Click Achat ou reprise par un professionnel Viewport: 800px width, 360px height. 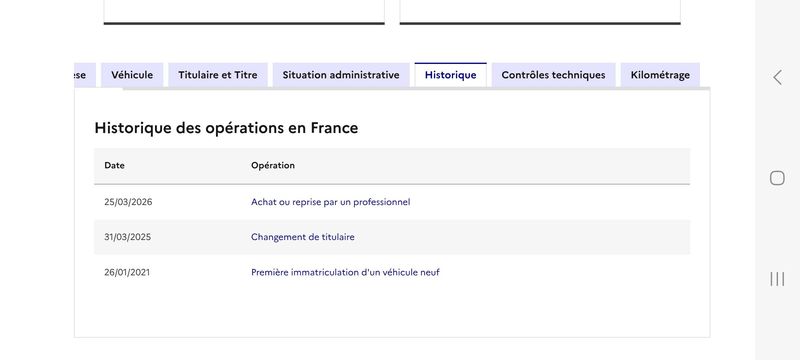[x=331, y=202]
